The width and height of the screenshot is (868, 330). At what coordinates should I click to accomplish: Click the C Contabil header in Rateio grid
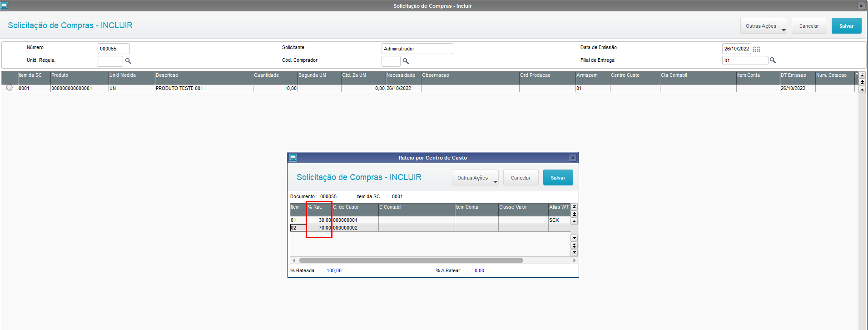tap(417, 210)
